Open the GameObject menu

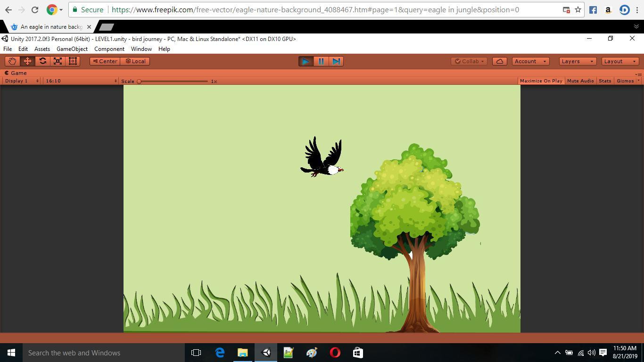(72, 49)
